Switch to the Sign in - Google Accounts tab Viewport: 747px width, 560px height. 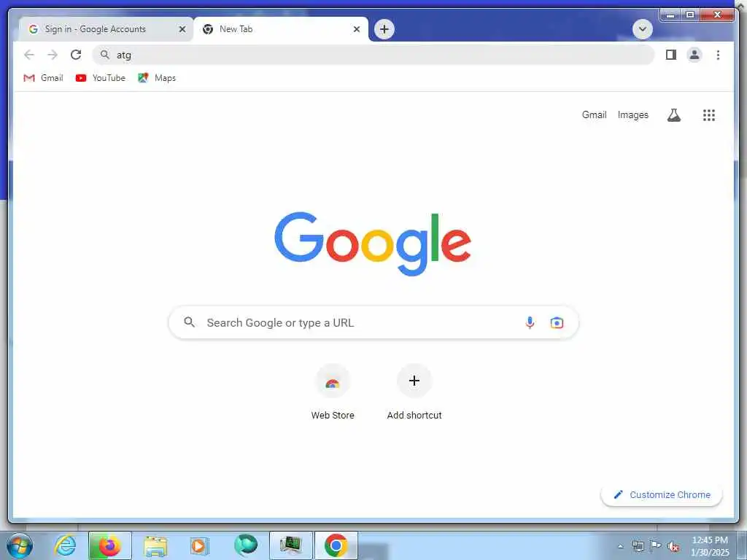(106, 29)
